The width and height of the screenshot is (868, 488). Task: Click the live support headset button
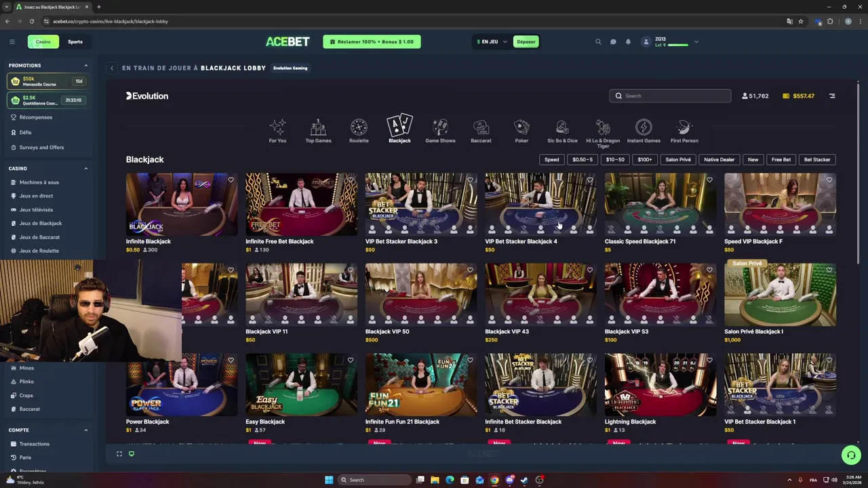[x=851, y=455]
